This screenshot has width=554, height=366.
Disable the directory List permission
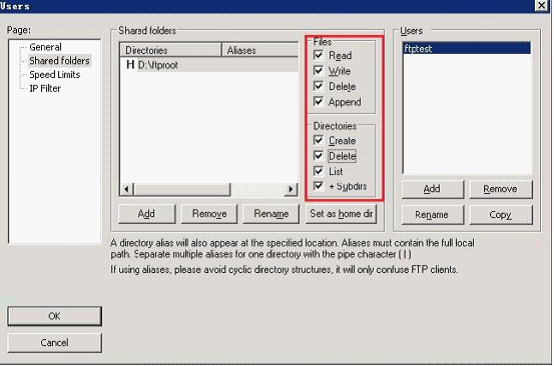(x=318, y=171)
